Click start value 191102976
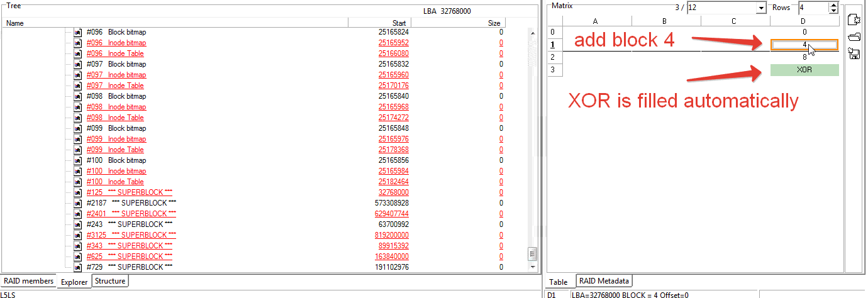Image resolution: width=868 pixels, height=298 pixels. coord(392,267)
